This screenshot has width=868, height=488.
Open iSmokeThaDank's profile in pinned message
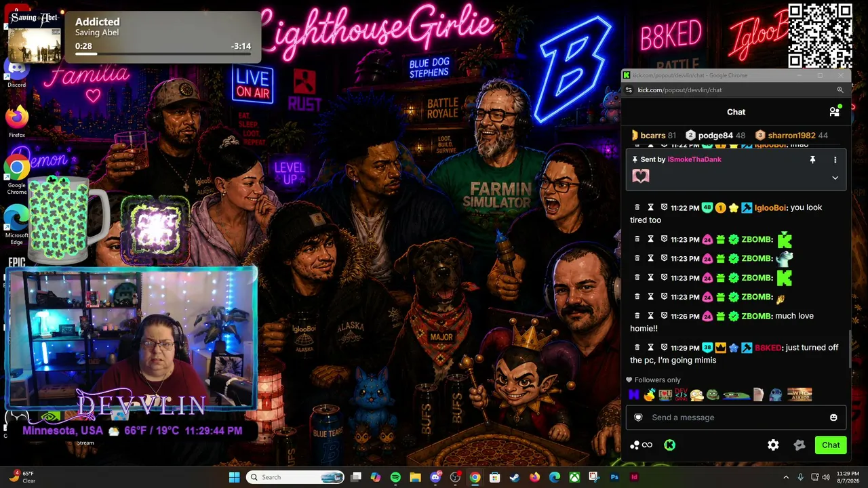click(x=694, y=159)
